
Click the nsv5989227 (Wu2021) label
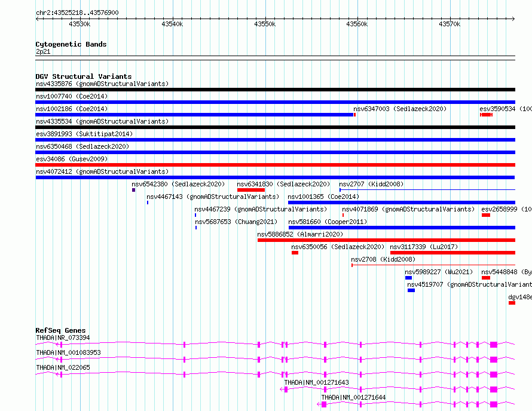tap(439, 272)
